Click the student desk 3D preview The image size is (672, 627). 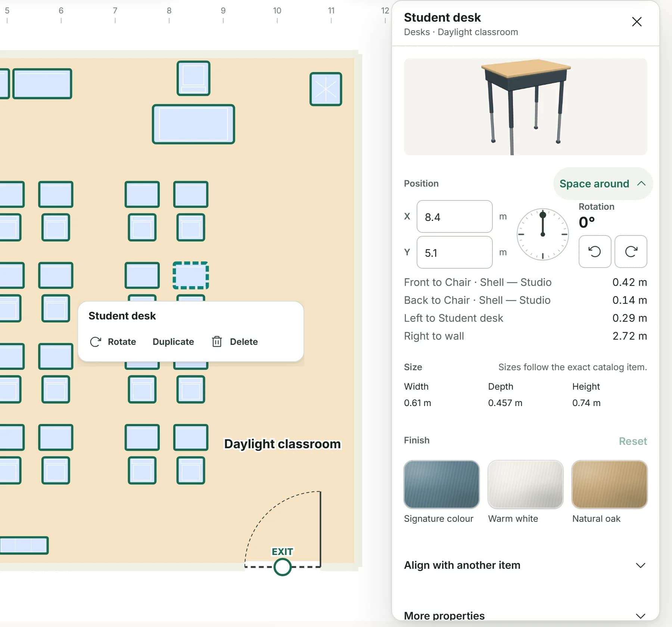(525, 107)
